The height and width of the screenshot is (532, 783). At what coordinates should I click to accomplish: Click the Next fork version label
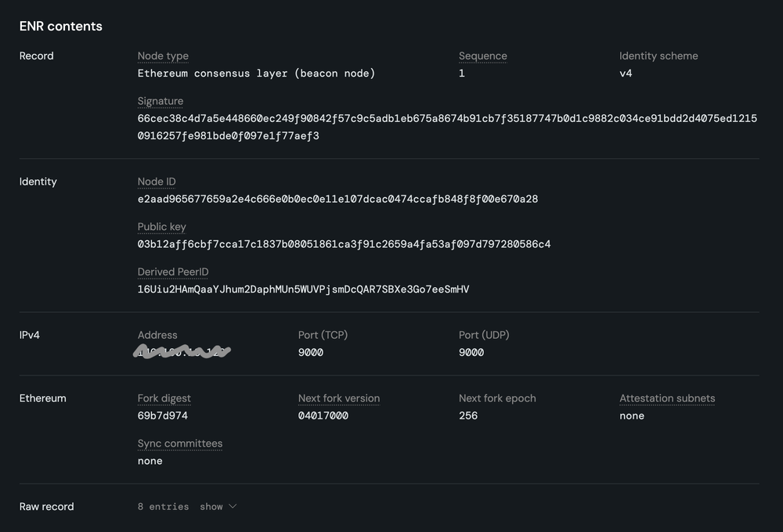click(339, 398)
